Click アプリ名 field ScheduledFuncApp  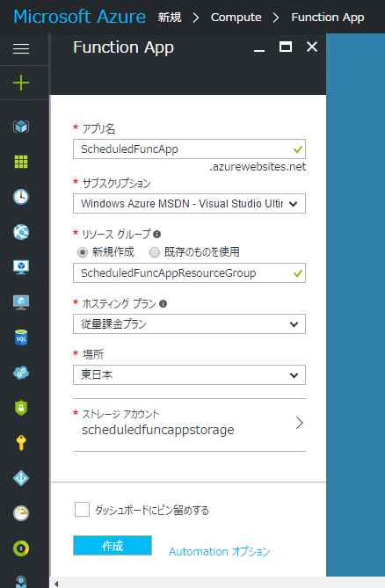click(x=189, y=149)
